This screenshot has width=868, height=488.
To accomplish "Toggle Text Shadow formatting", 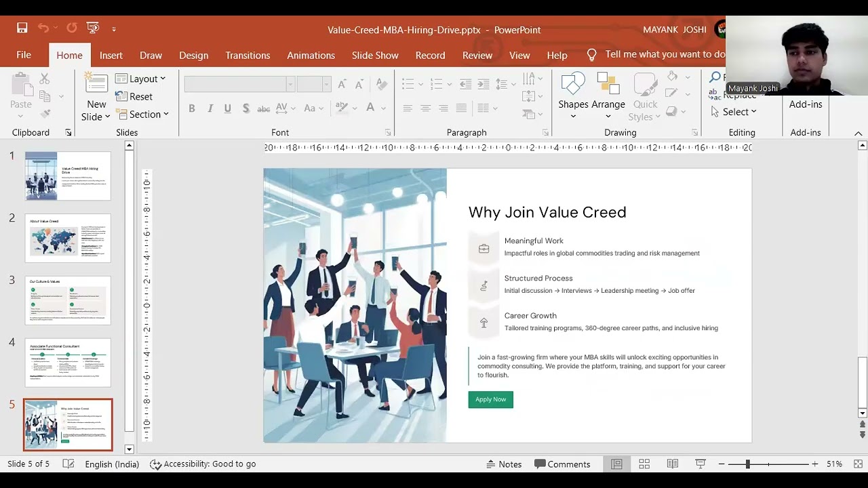I will point(245,108).
